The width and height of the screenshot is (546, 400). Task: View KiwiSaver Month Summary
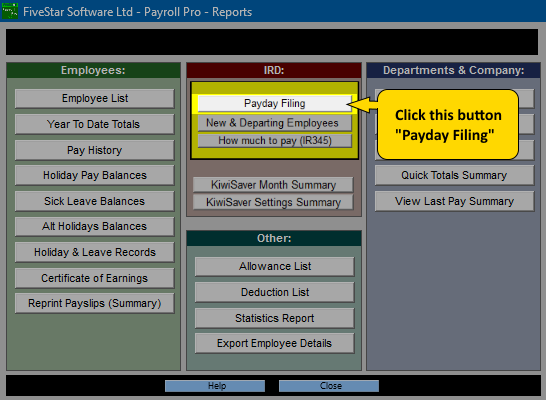click(273, 185)
